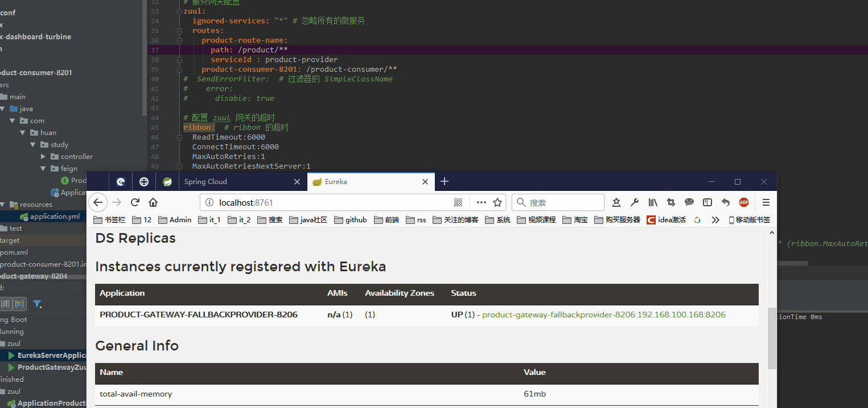Open the idea激活 bookmark
The height and width of the screenshot is (408, 868).
667,219
